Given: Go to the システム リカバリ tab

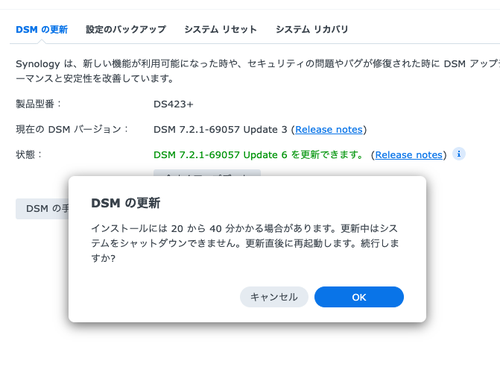Looking at the screenshot, I should (x=312, y=29).
